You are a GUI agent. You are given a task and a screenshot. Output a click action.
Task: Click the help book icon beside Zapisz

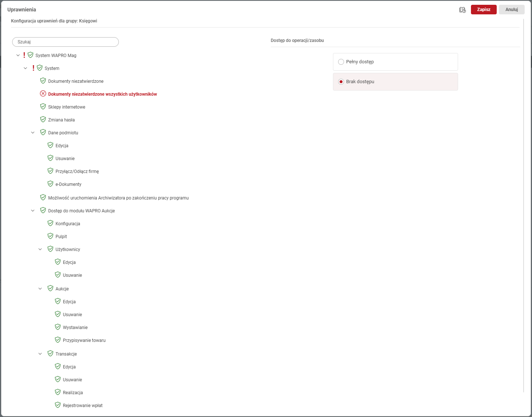(x=462, y=10)
